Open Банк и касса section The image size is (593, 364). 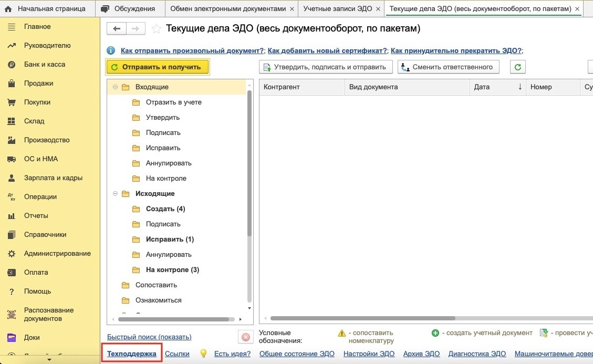point(45,64)
